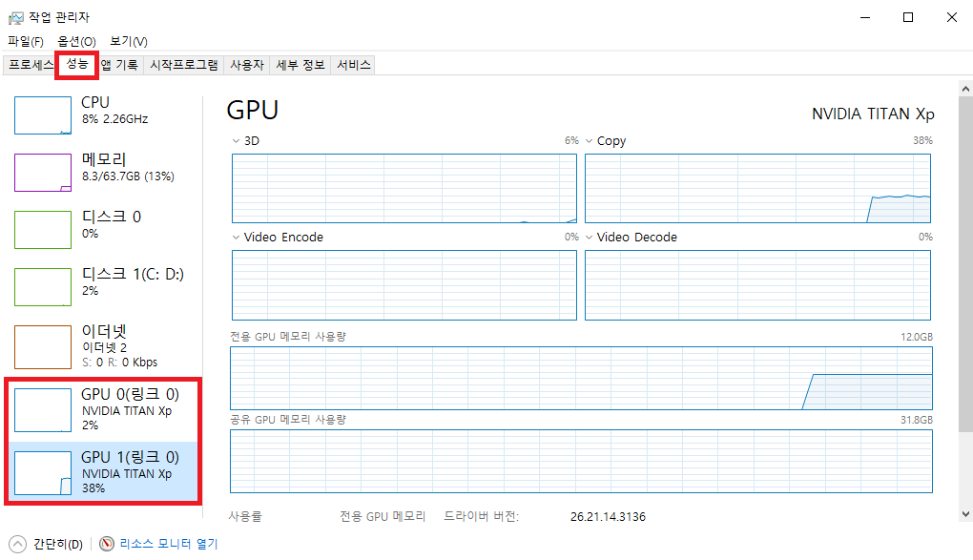973x560 pixels.
Task: Maximize the 작업 관리자 window
Action: click(908, 17)
